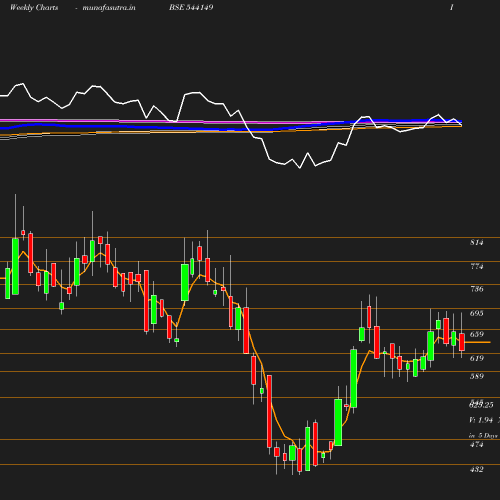Click the 814 price level label
Viewport: 500px width, 500px height.
click(x=476, y=242)
